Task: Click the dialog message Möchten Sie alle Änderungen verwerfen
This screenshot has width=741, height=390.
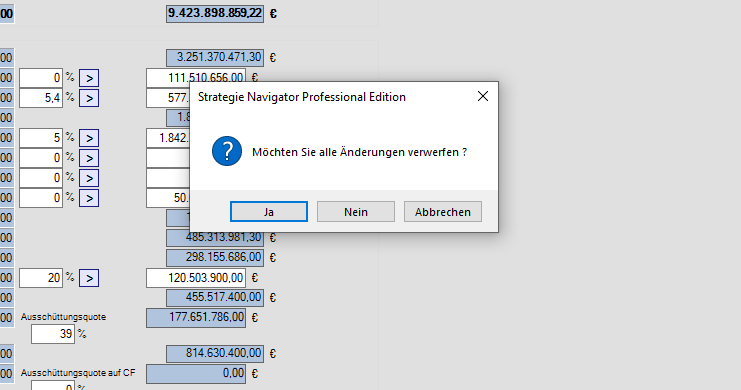Action: click(360, 152)
